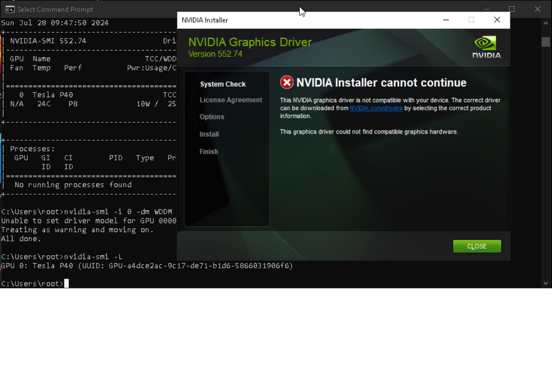Screen dimensions: 552x392
Task: Click the 'NVIDIA Graphics Driver' title
Action: 250,42
